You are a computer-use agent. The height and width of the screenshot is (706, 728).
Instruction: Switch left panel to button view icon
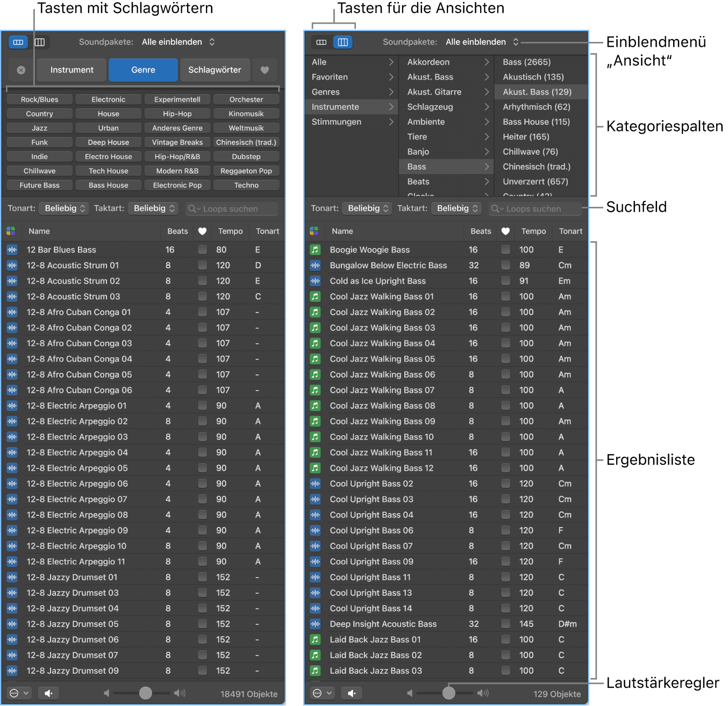coord(18,42)
